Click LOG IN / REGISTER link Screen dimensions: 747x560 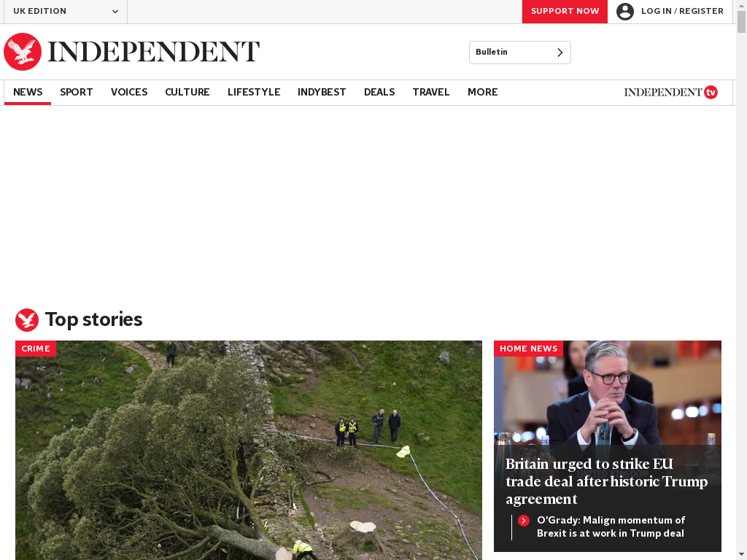[682, 12]
